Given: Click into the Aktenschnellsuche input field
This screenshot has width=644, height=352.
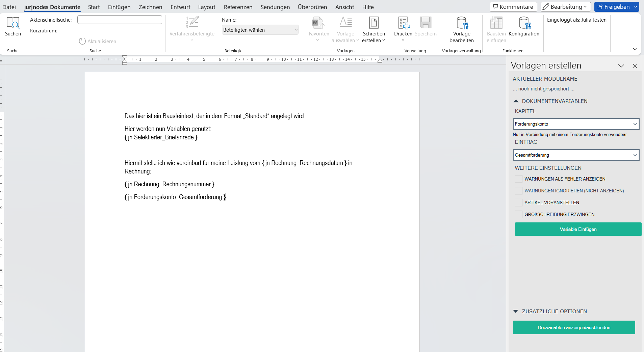Looking at the screenshot, I should click(x=120, y=20).
